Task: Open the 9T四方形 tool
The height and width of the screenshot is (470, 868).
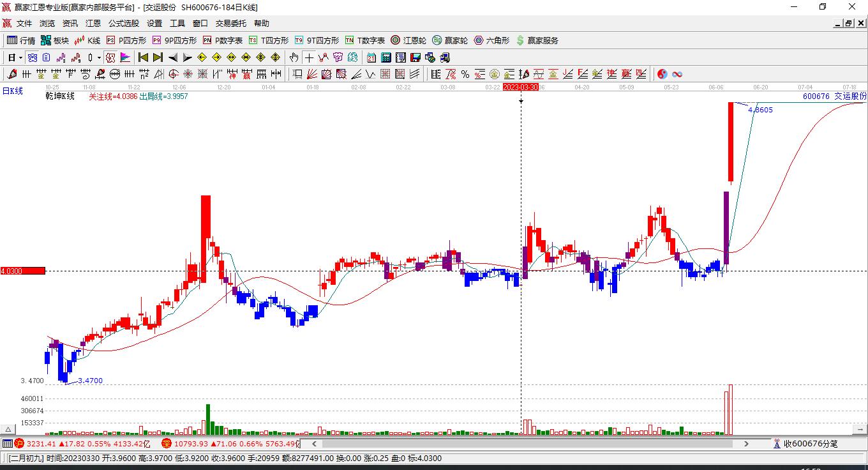Action: click(317, 40)
